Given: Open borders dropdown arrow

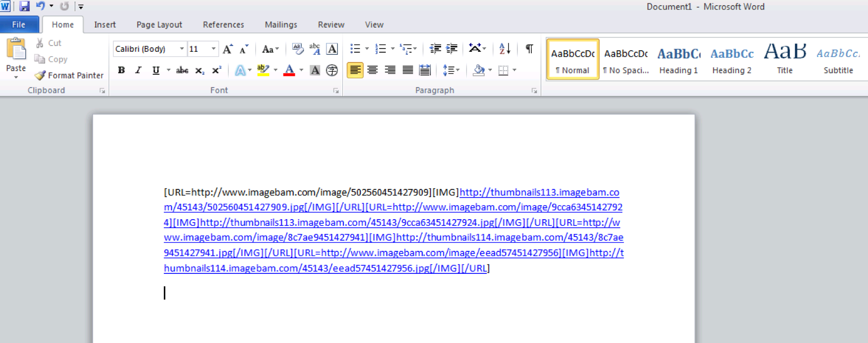Looking at the screenshot, I should click(x=514, y=70).
